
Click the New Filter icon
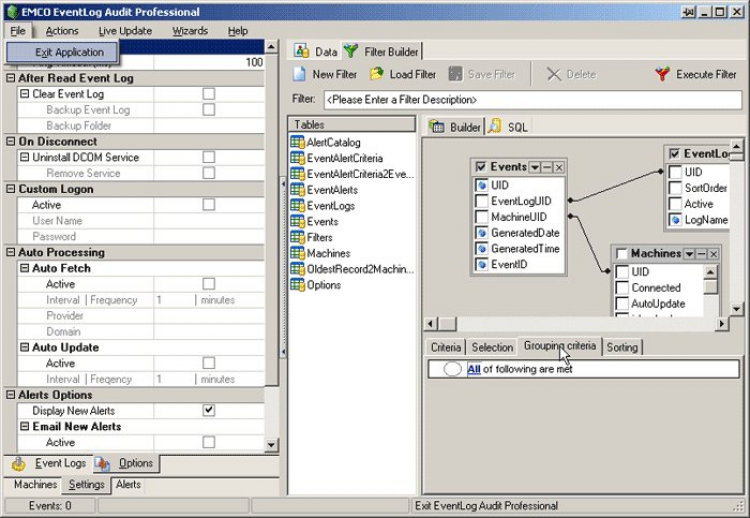299,74
